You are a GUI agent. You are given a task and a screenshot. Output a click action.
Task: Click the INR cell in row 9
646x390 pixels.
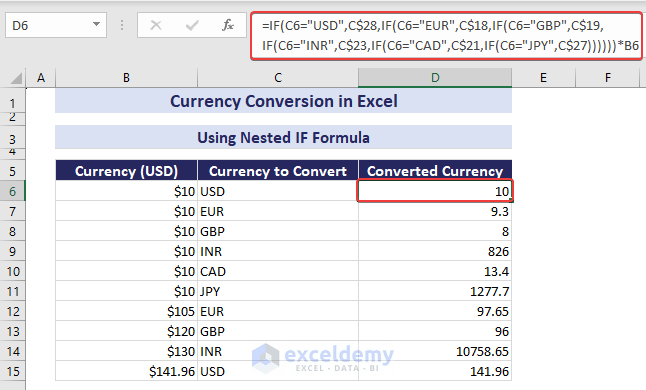coord(278,251)
